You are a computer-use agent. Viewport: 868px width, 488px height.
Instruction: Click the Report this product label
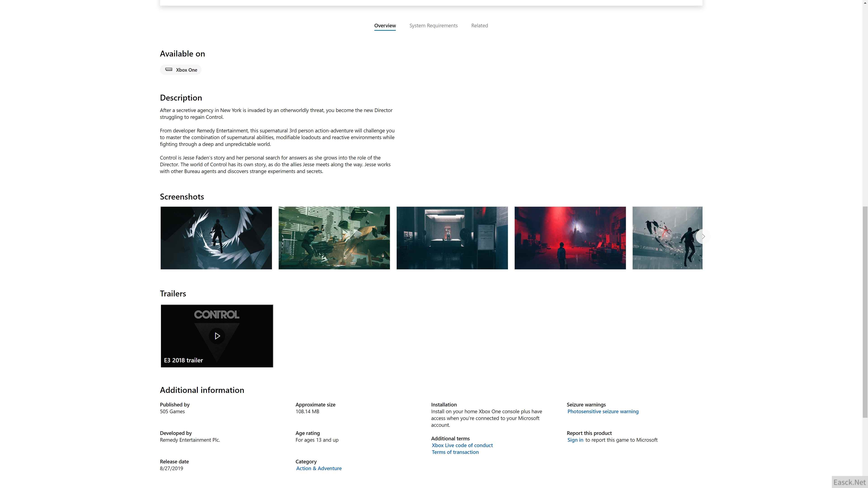[589, 433]
